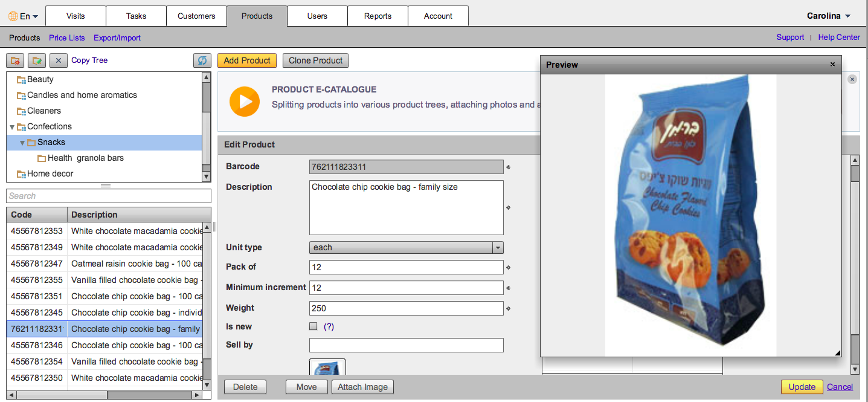Click the Description text area

pyautogui.click(x=406, y=207)
